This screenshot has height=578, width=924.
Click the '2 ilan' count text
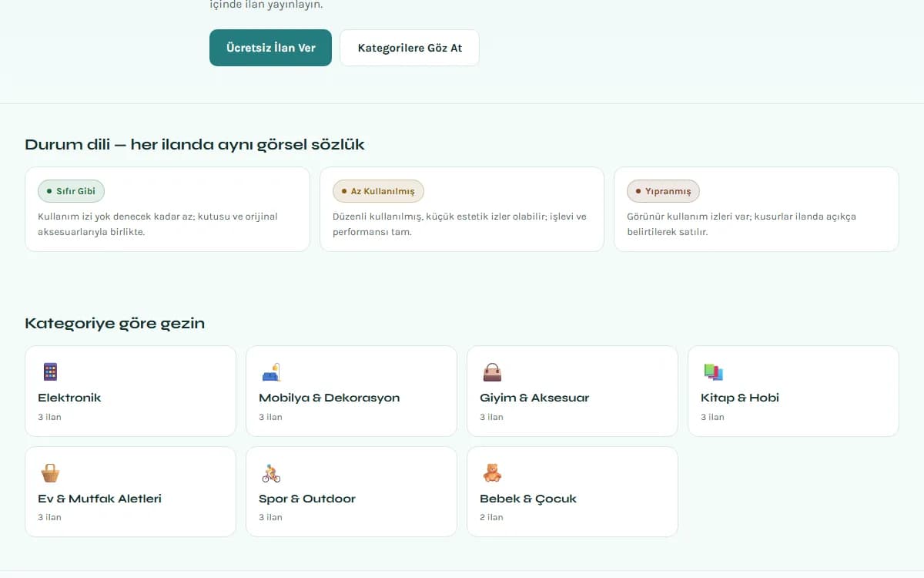click(491, 517)
